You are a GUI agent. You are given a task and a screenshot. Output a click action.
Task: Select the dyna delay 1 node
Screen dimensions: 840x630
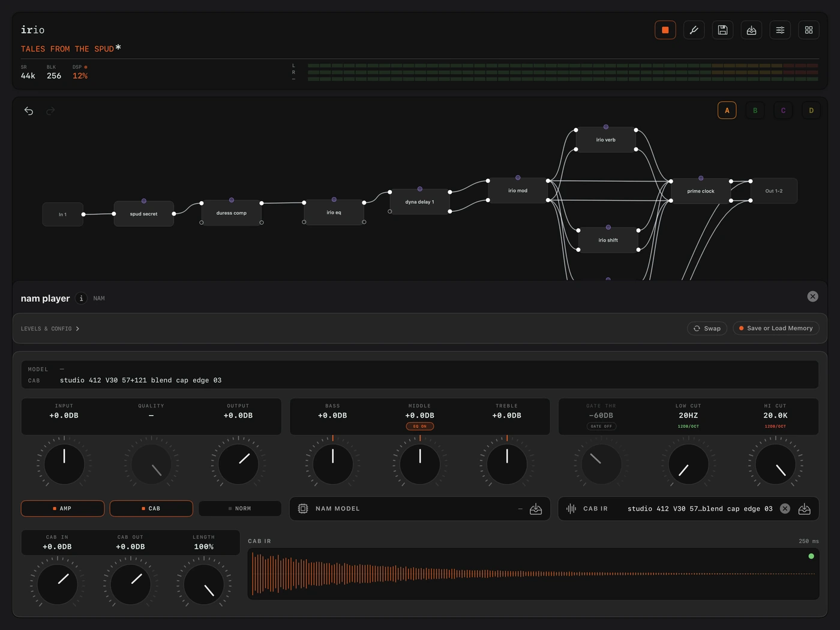420,202
